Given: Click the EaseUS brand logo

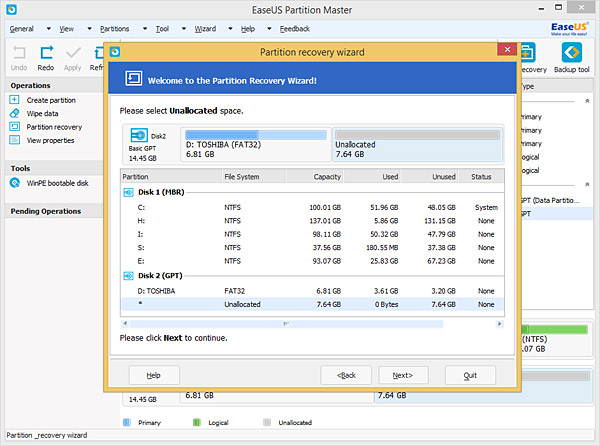Looking at the screenshot, I should [x=569, y=28].
